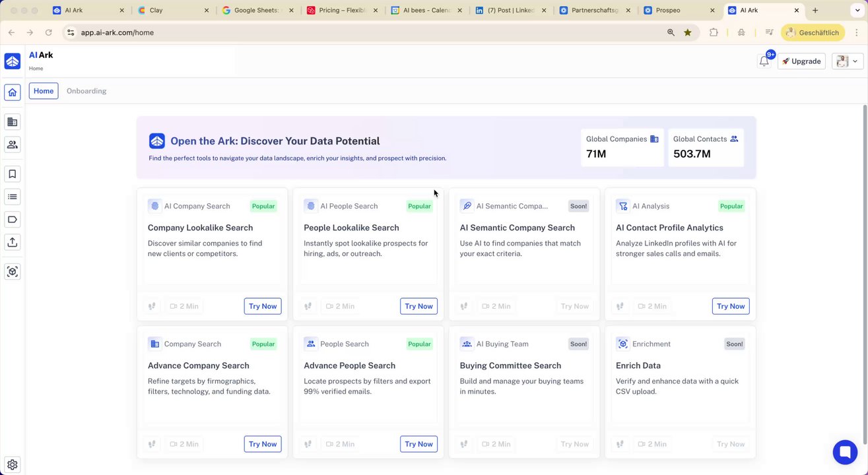Click the bookmark icon in the sidebar
Image resolution: width=868 pixels, height=475 pixels.
(x=12, y=174)
